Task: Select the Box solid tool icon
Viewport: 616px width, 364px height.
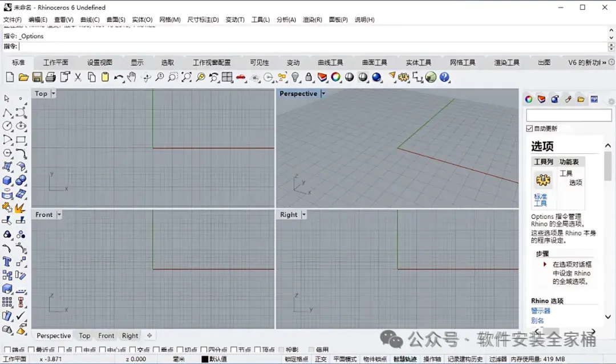Action: coord(7,180)
